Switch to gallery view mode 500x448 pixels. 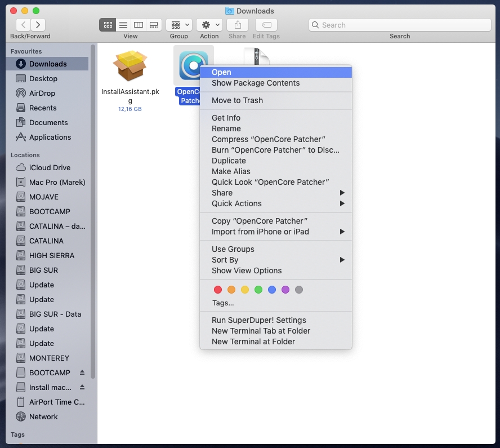point(154,25)
